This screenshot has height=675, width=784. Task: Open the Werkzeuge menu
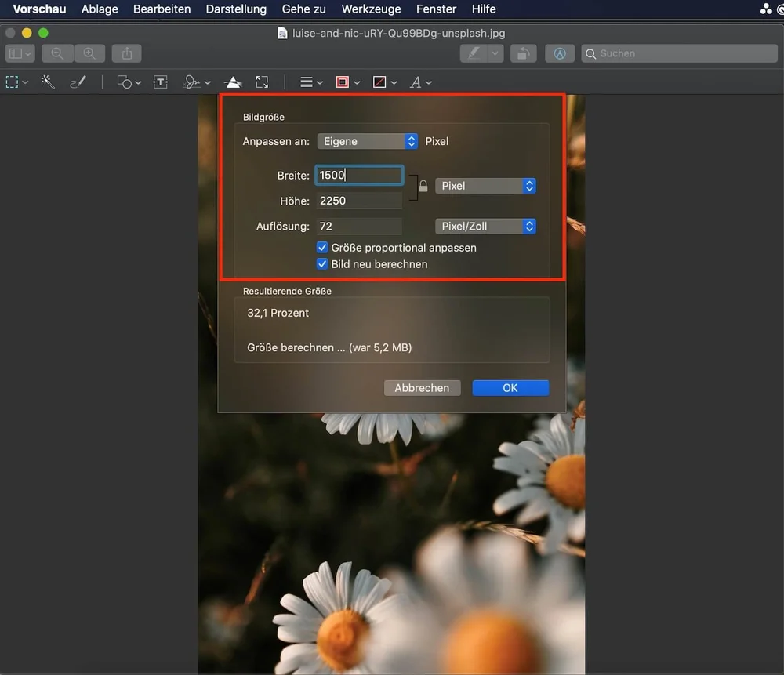click(371, 9)
